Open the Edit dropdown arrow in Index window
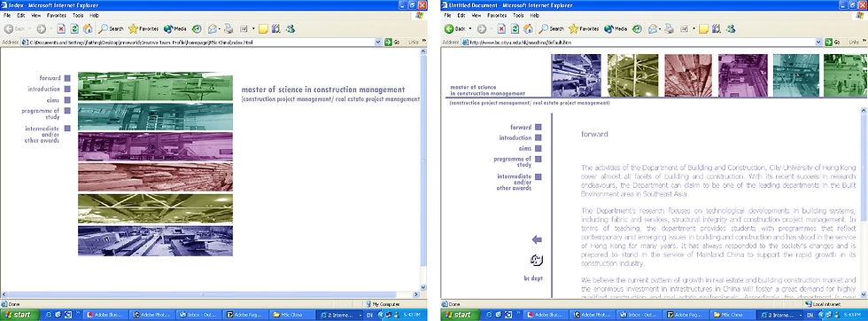Viewport: 868px width, 321px height. click(x=253, y=29)
